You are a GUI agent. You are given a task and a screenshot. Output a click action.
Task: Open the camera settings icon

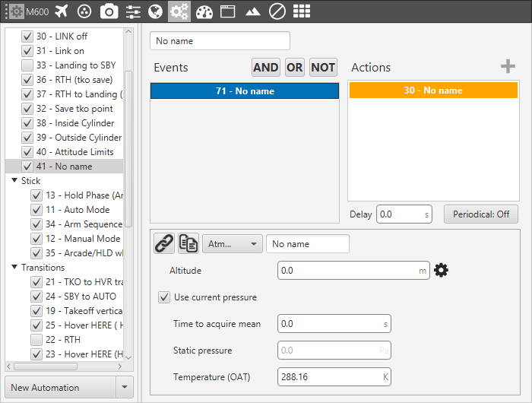pos(109,11)
